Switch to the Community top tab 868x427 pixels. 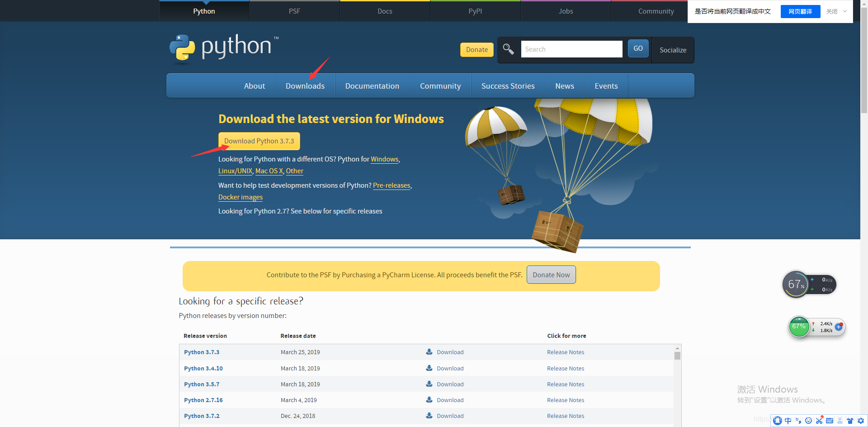coord(656,11)
